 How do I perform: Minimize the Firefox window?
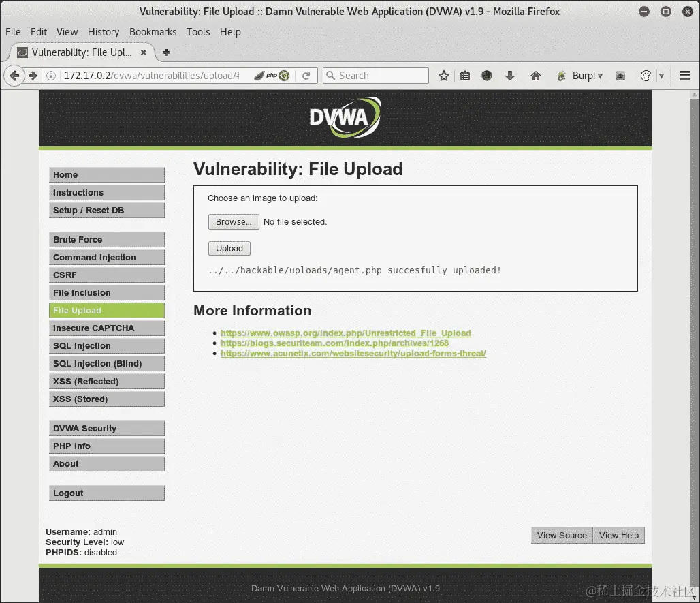click(644, 12)
